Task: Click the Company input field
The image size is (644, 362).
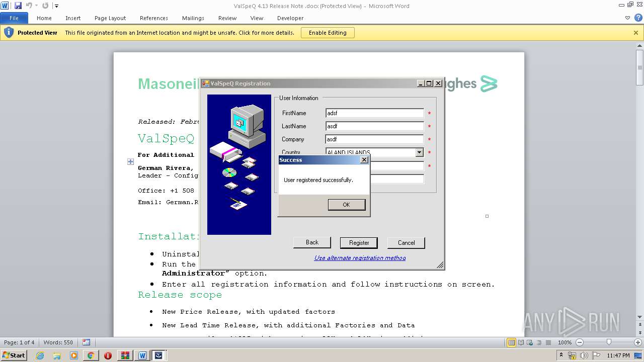Action: pyautogui.click(x=375, y=139)
